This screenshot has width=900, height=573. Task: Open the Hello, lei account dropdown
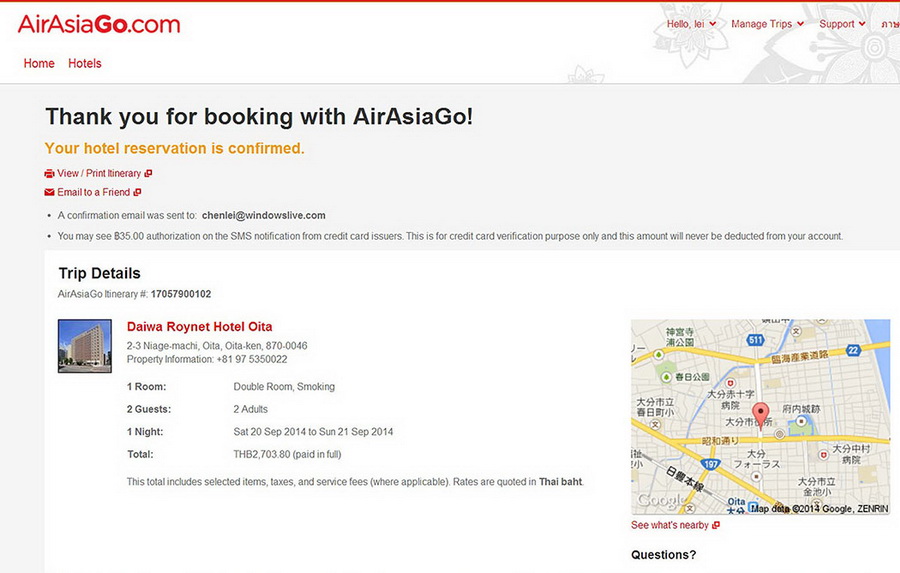tap(691, 24)
